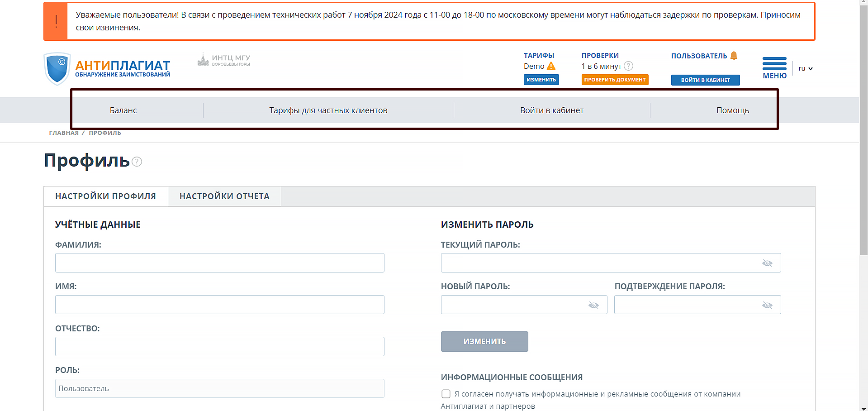Image resolution: width=868 pixels, height=411 pixels.
Task: Click the 'ИНФОРМАЦИОННЫЕ СООБЩЕНИЯ' heading
Action: click(x=512, y=378)
